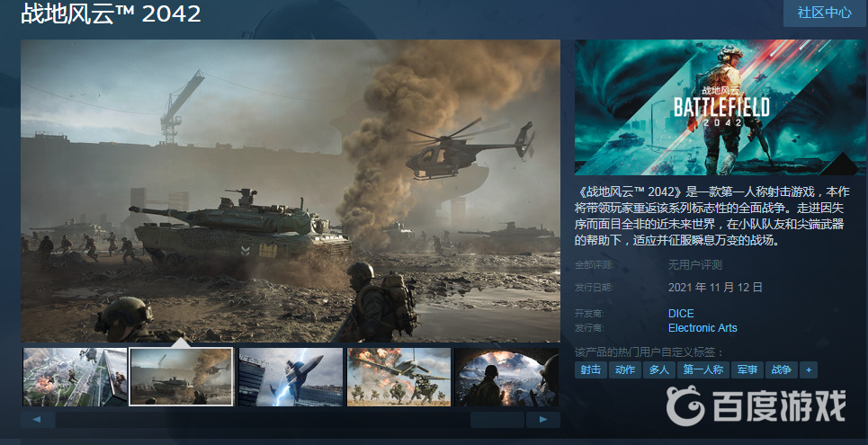The image size is (868, 445).
Task: Open the DICE developer link
Action: [x=681, y=313]
